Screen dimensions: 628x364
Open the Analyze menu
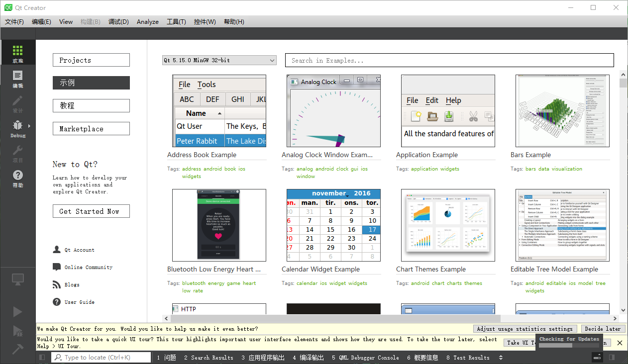coord(148,22)
